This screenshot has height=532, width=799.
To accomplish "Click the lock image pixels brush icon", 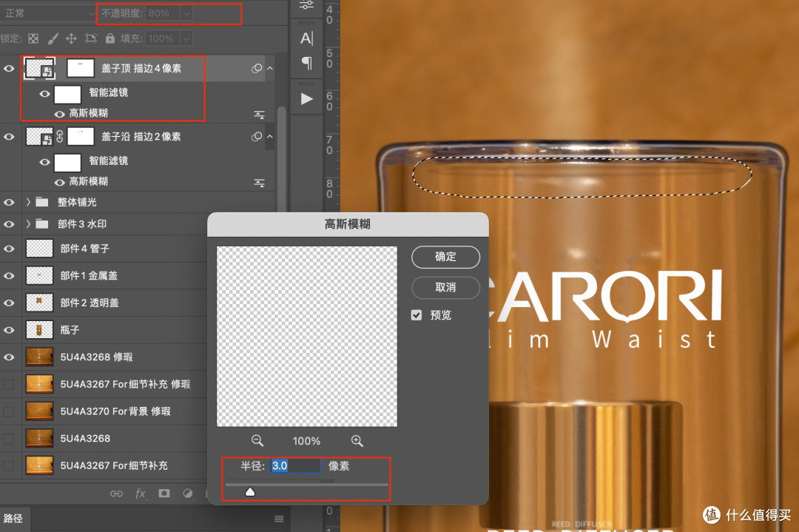I will pyautogui.click(x=53, y=38).
